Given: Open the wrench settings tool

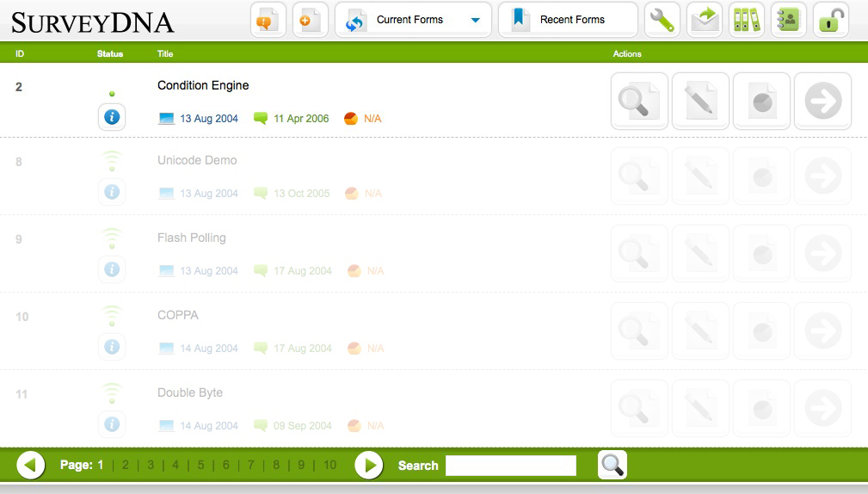Looking at the screenshot, I should (662, 20).
